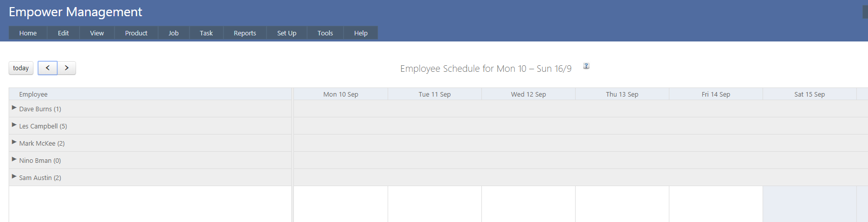Open the Tools menu
Image resolution: width=868 pixels, height=222 pixels.
[325, 33]
